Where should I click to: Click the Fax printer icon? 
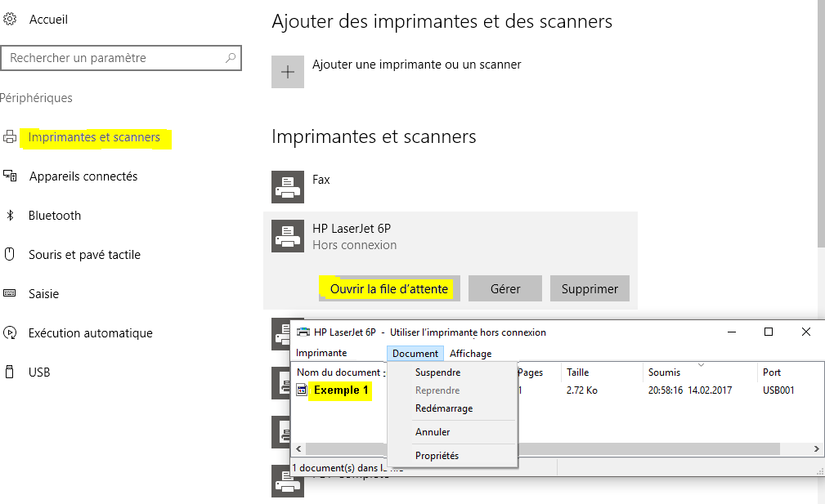tap(288, 187)
